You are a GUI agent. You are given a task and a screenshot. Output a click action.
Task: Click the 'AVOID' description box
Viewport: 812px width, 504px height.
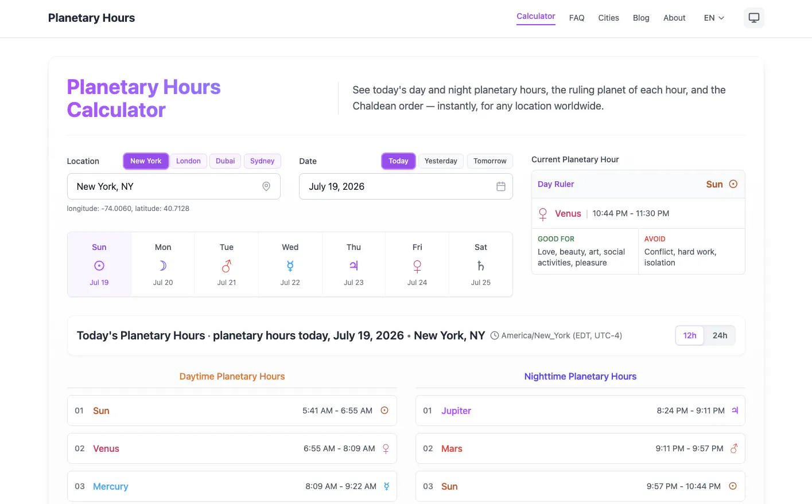pos(691,251)
